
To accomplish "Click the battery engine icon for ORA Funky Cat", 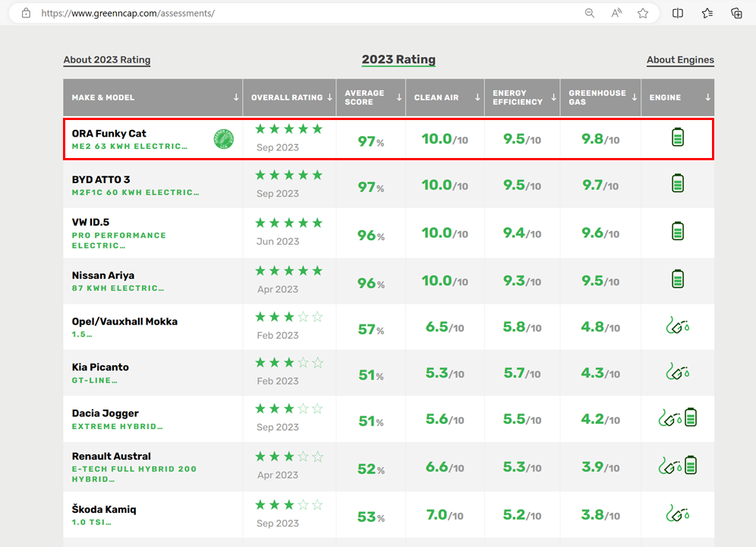I will 677,137.
